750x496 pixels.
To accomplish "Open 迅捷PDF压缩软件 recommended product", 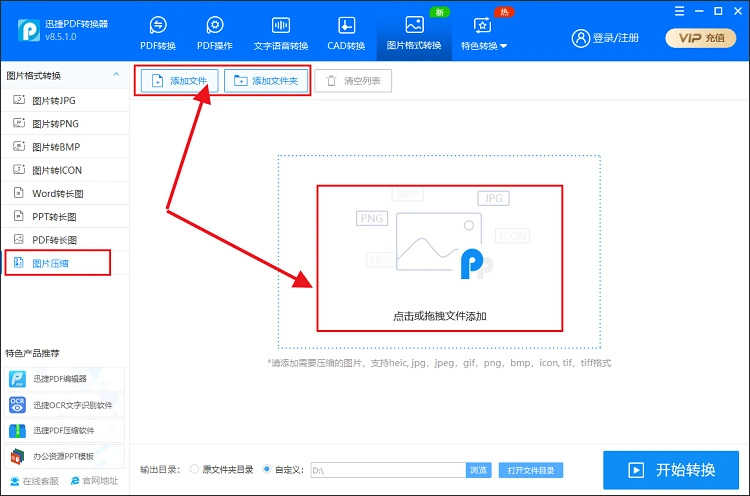I will 65,430.
